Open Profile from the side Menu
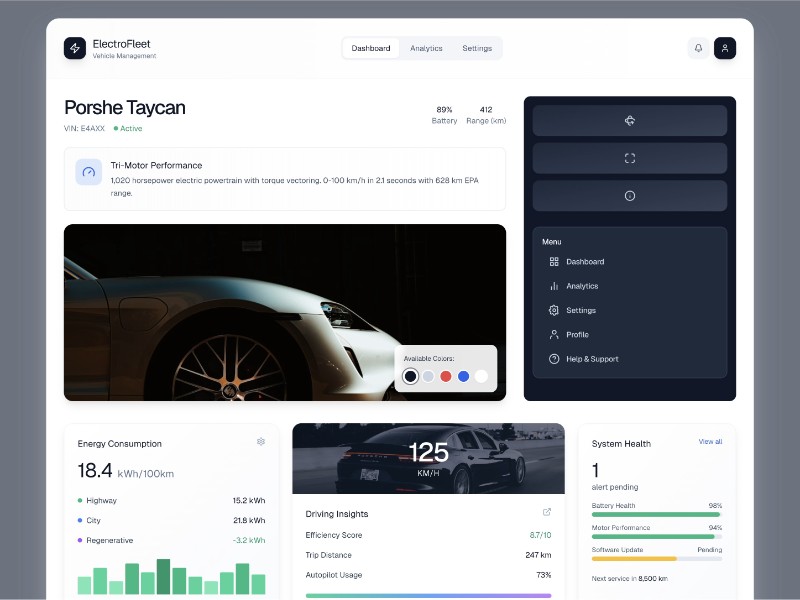The width and height of the screenshot is (800, 600). coord(630,335)
